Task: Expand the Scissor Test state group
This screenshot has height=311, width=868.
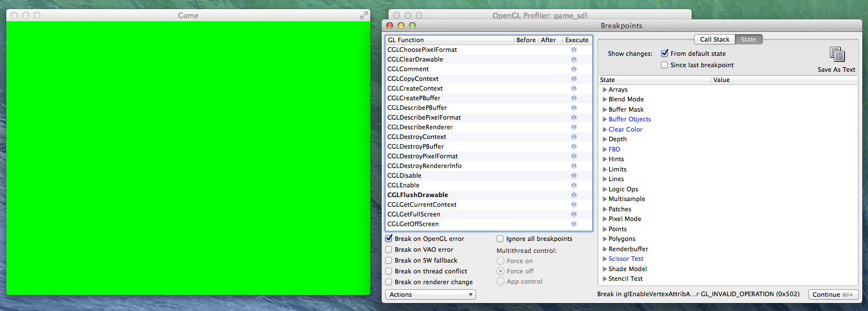Action: [605, 259]
